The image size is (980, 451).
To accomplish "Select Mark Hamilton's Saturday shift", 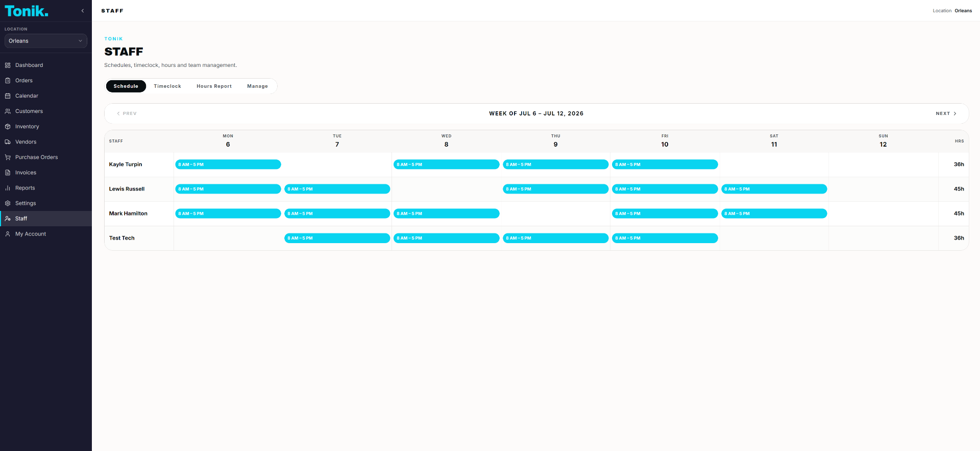I will click(x=774, y=213).
